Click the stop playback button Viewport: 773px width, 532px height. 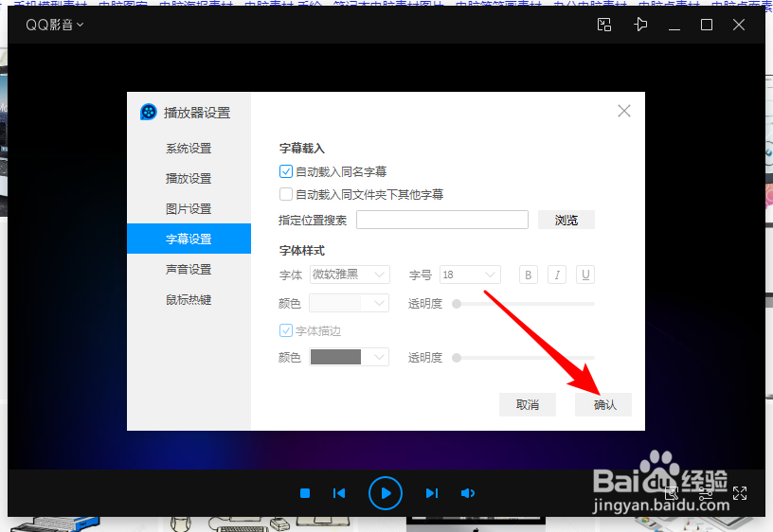click(305, 493)
